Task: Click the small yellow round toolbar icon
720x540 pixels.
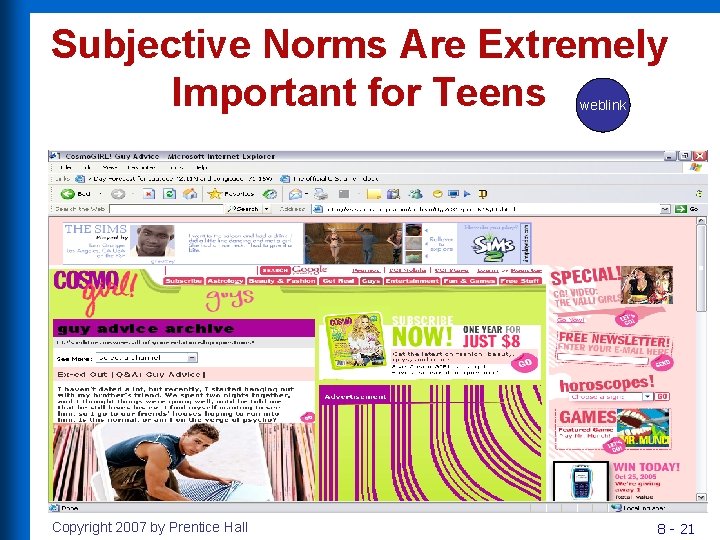Action: point(438,194)
